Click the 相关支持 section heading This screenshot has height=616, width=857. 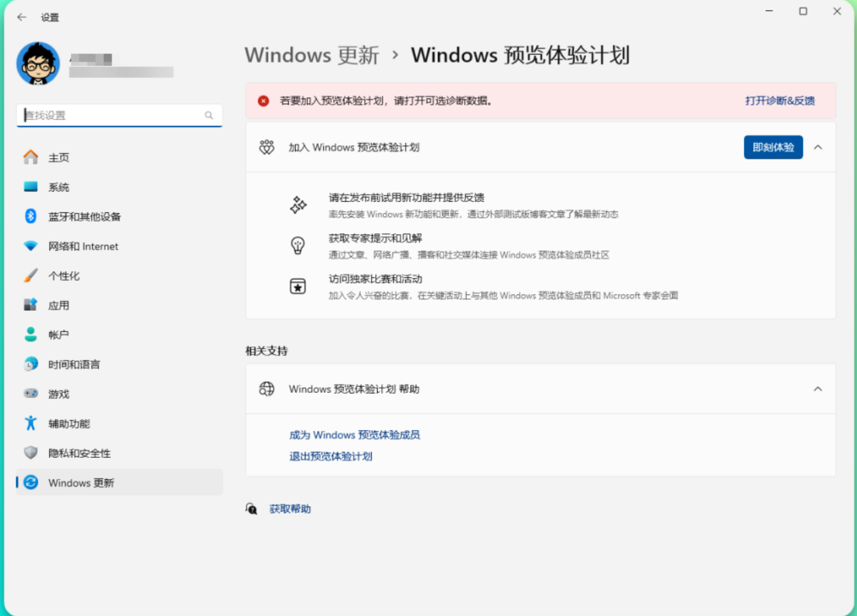(x=267, y=350)
